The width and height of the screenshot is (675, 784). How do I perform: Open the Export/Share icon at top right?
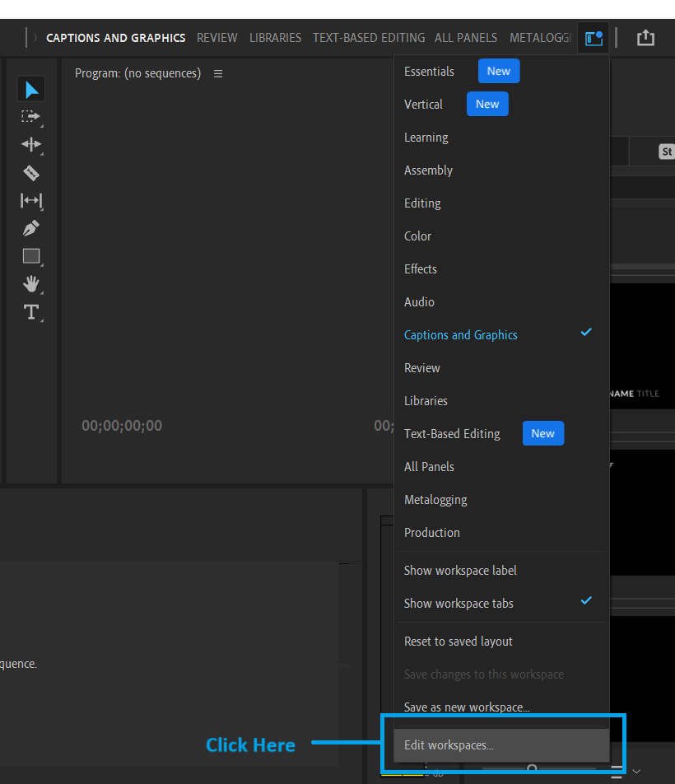645,37
